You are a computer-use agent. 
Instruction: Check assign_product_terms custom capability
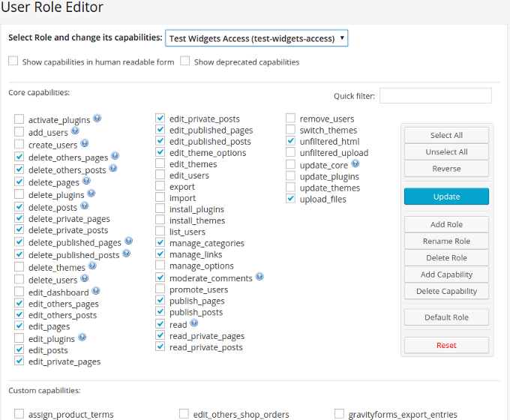coord(19,413)
